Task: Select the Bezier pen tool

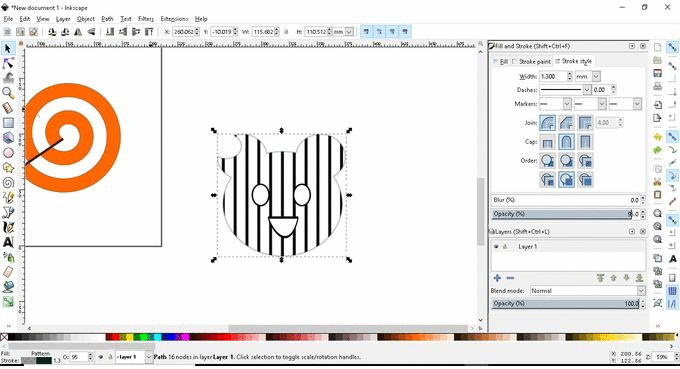Action: [8, 212]
